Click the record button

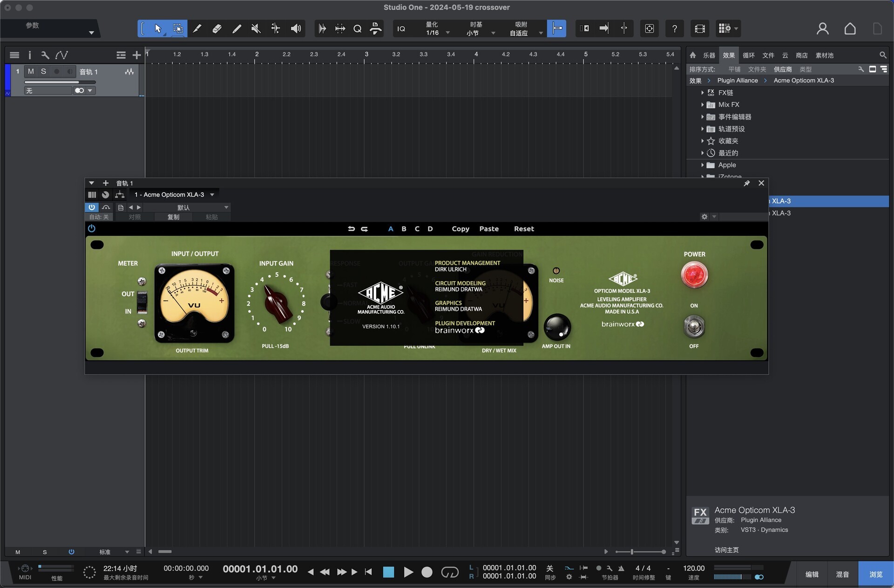tap(427, 572)
